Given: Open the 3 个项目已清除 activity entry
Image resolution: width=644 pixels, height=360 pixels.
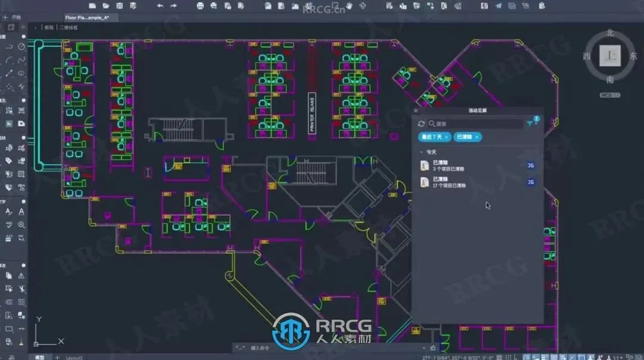Looking at the screenshot, I should [478, 166].
